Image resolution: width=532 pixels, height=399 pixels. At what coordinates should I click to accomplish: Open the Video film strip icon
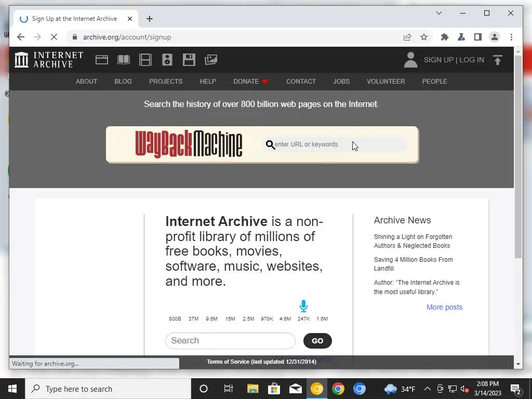(x=145, y=60)
